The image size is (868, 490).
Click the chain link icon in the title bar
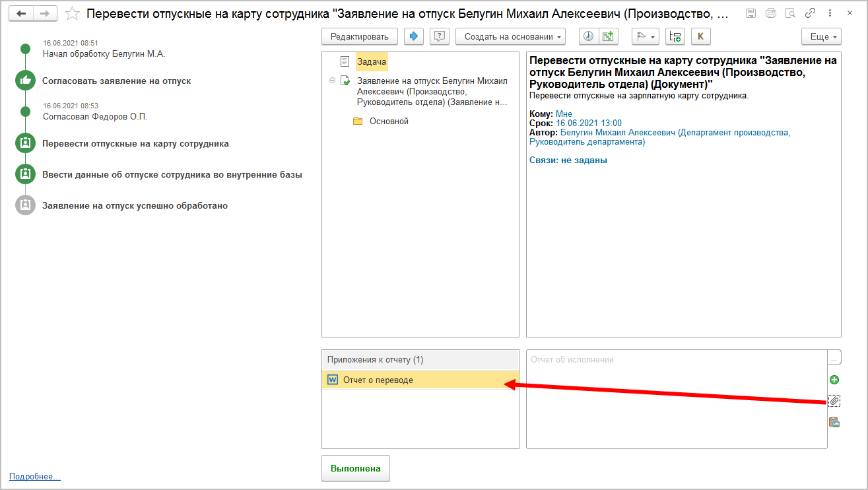811,13
